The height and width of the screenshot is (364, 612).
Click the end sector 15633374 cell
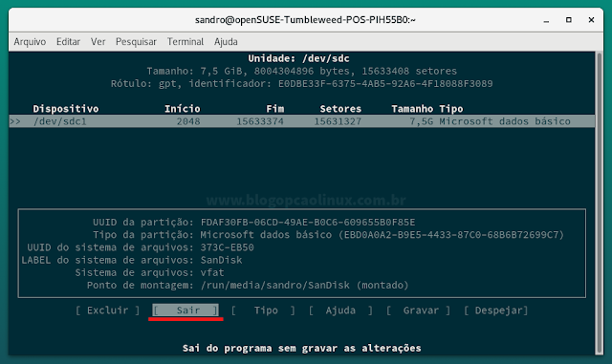click(x=260, y=121)
